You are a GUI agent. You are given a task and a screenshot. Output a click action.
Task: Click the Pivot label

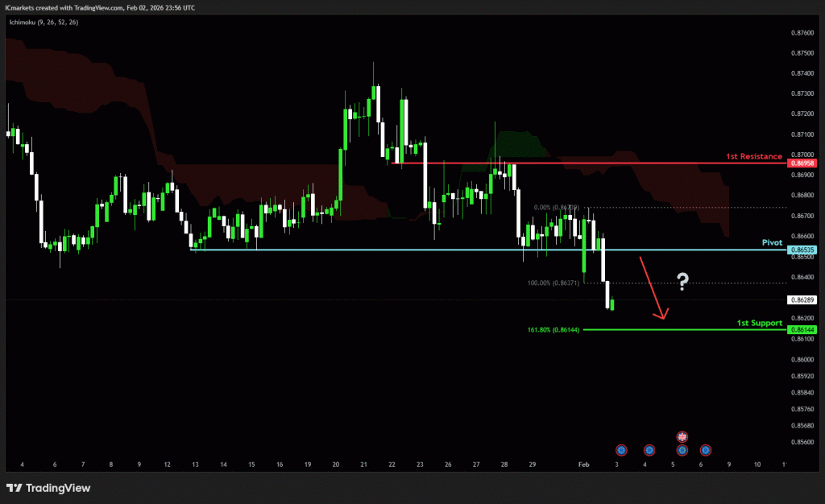tap(773, 242)
